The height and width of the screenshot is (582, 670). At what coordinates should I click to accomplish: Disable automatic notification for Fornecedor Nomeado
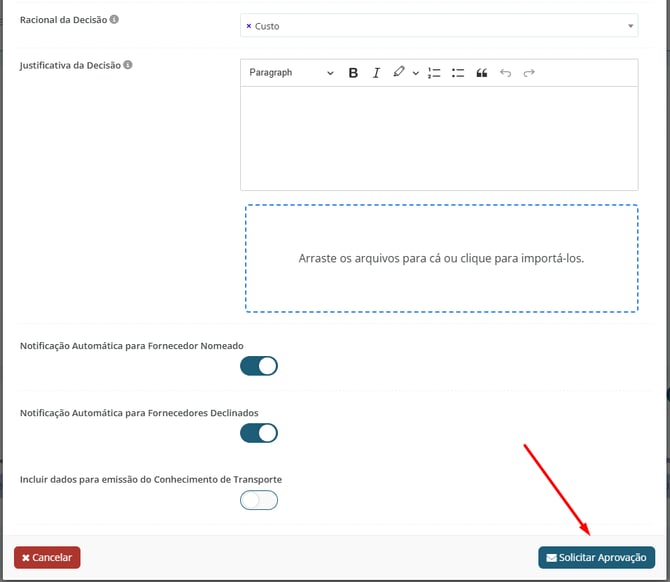[259, 366]
